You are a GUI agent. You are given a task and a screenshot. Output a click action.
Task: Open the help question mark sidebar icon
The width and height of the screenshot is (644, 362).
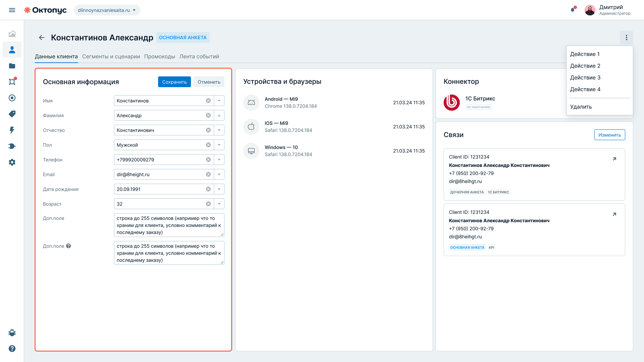click(x=12, y=349)
